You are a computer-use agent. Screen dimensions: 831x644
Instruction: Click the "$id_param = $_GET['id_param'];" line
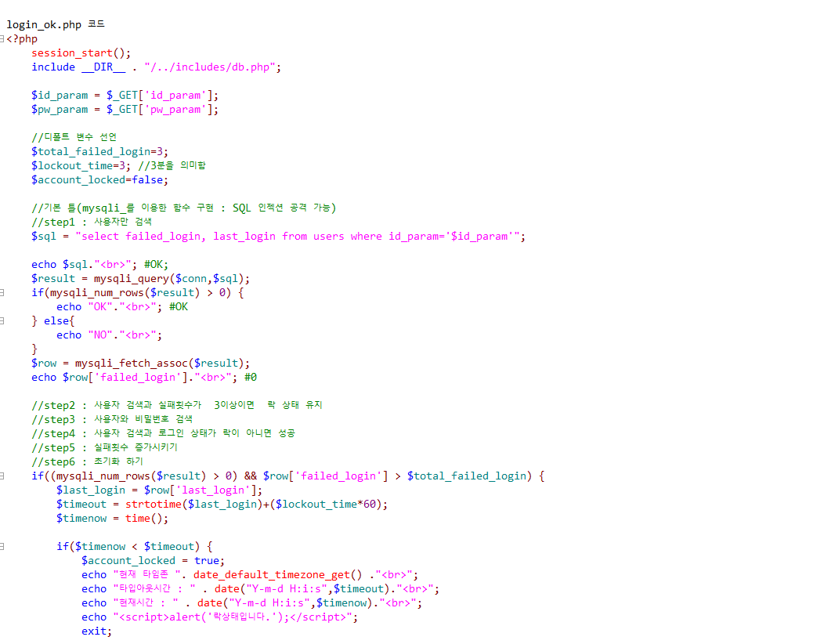click(x=125, y=96)
